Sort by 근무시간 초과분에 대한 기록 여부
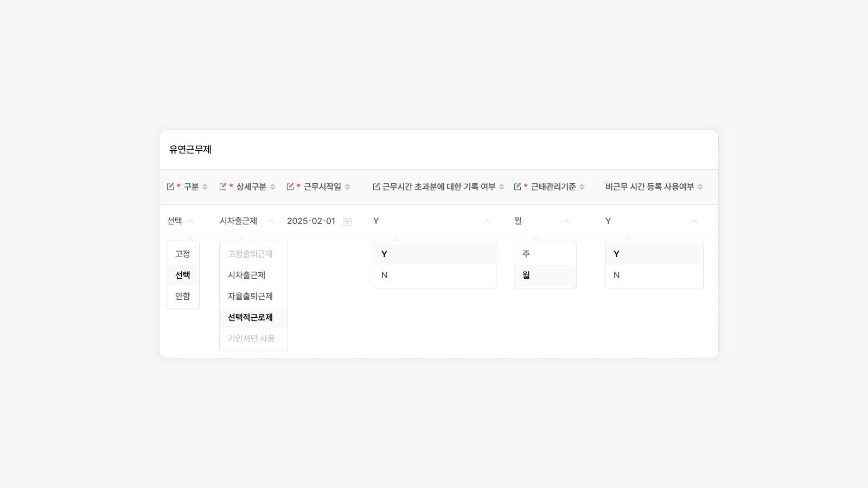 (502, 187)
